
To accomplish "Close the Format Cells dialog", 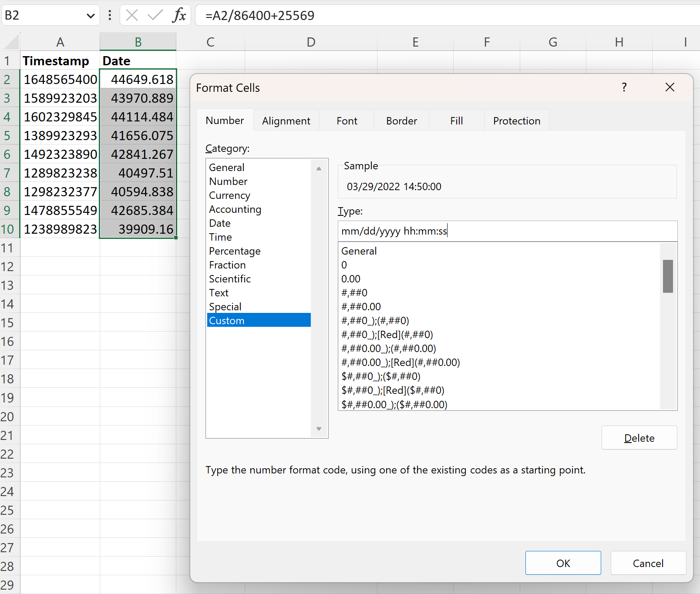I will pos(670,87).
